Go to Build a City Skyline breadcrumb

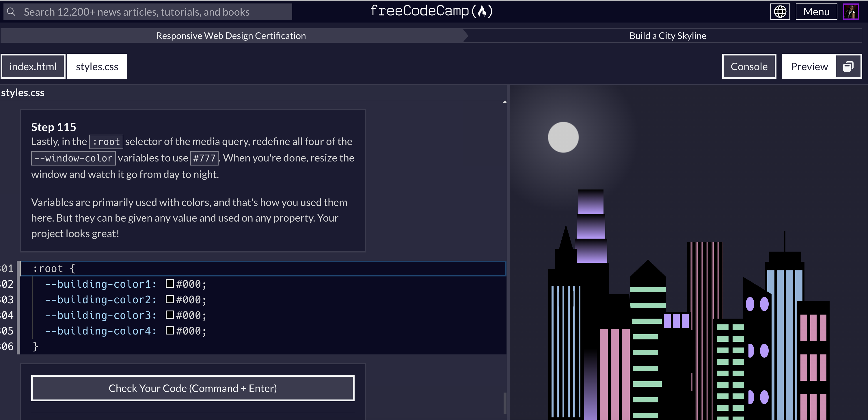coord(668,36)
